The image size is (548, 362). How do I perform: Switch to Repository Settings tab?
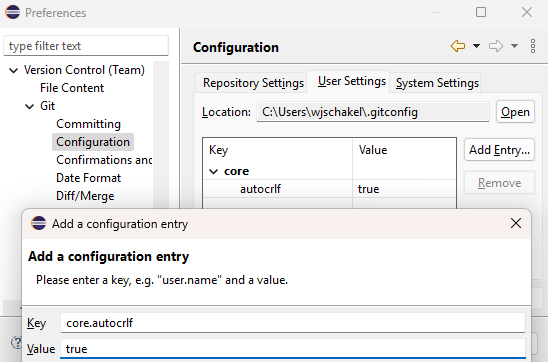[253, 83]
